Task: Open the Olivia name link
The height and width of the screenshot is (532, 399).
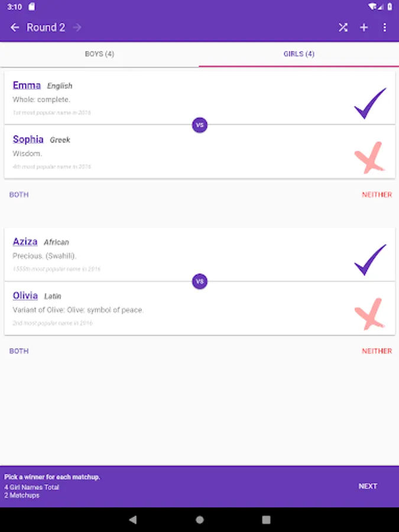Action: [x=25, y=296]
